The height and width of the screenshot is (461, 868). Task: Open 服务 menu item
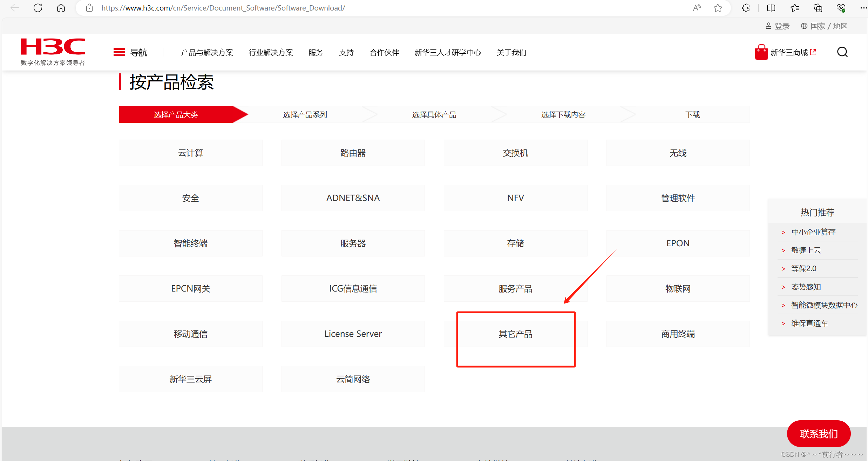[x=316, y=52]
